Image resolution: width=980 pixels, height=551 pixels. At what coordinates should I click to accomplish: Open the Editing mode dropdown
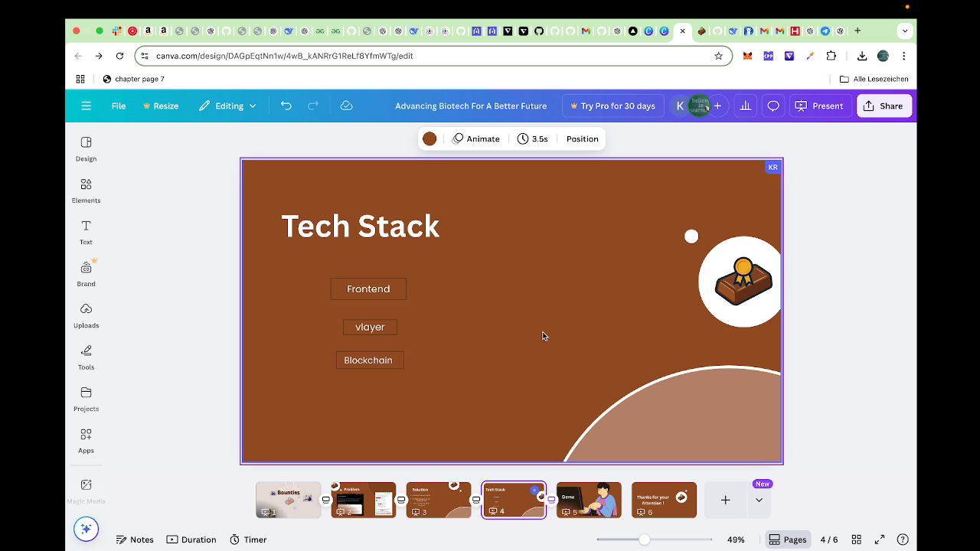227,106
